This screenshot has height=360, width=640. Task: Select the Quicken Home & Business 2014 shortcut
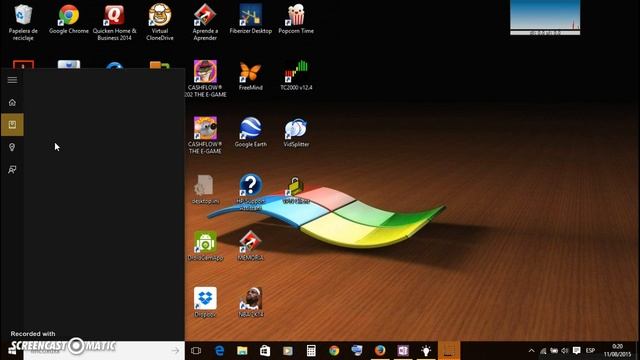[x=114, y=22]
